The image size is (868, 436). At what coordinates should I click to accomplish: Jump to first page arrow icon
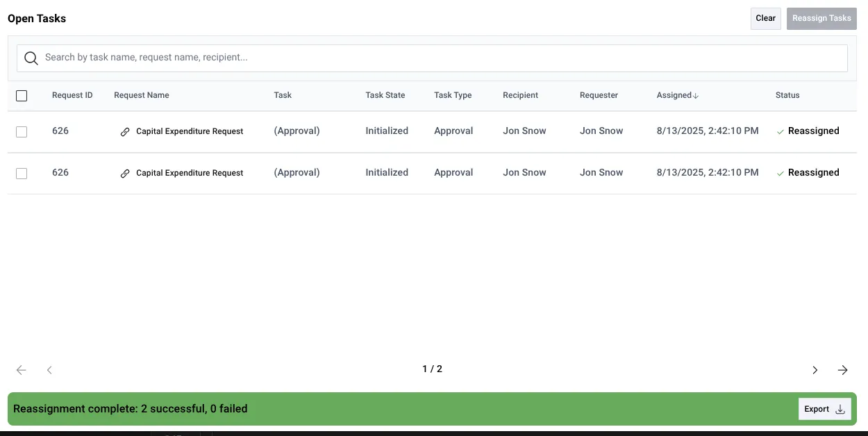coord(21,370)
